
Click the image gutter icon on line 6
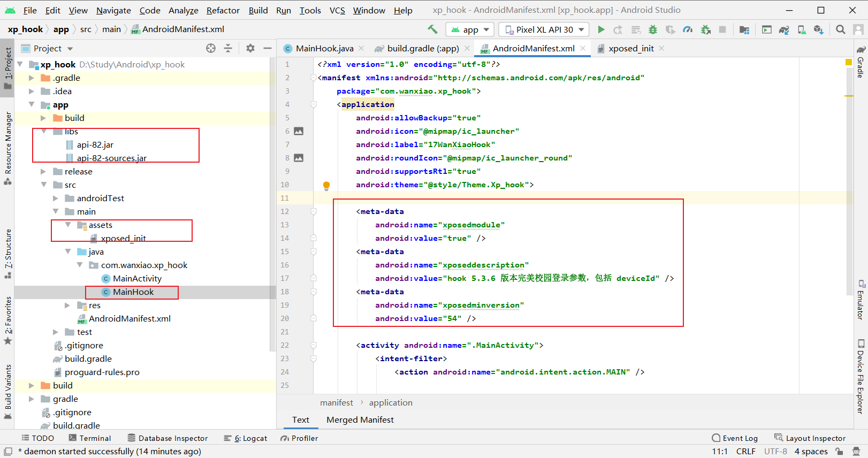click(x=299, y=131)
